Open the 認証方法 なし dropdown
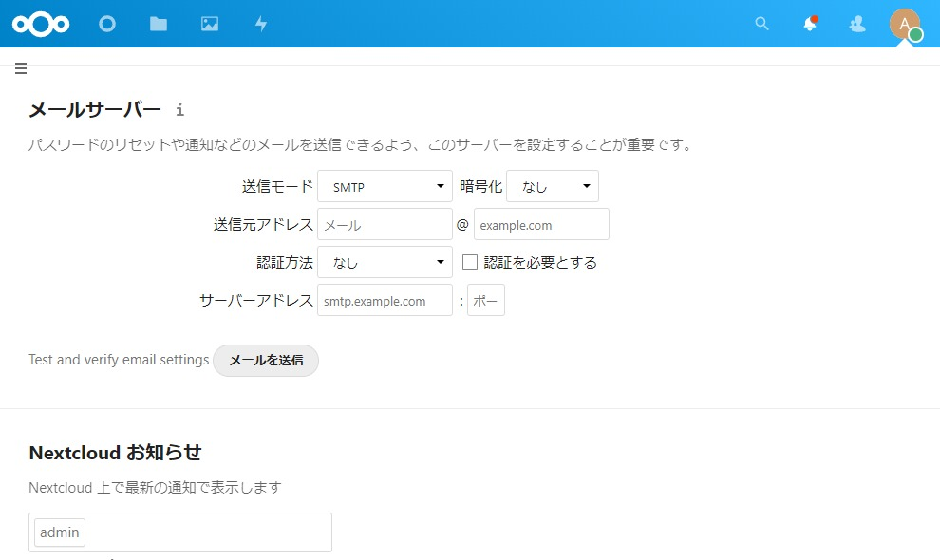This screenshot has height=560, width=940. coord(385,262)
